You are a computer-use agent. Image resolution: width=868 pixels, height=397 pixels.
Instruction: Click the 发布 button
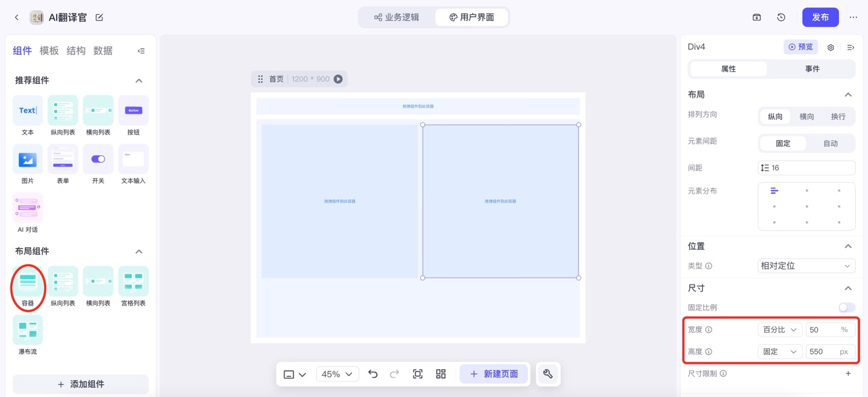point(820,17)
